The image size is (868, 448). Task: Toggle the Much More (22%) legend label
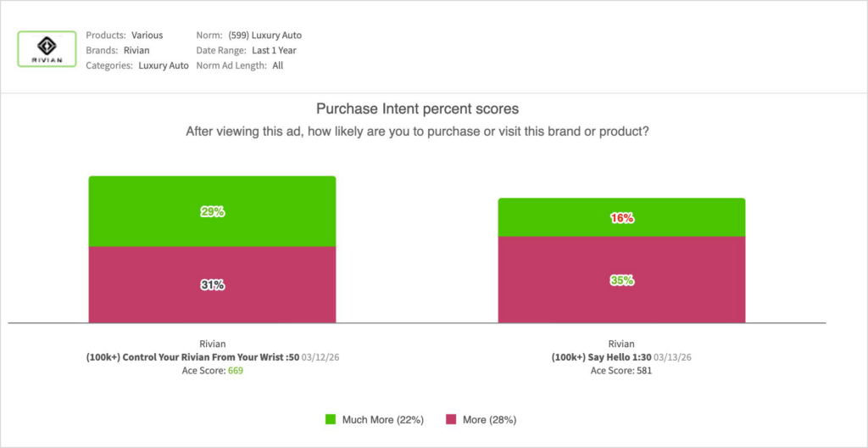click(381, 419)
